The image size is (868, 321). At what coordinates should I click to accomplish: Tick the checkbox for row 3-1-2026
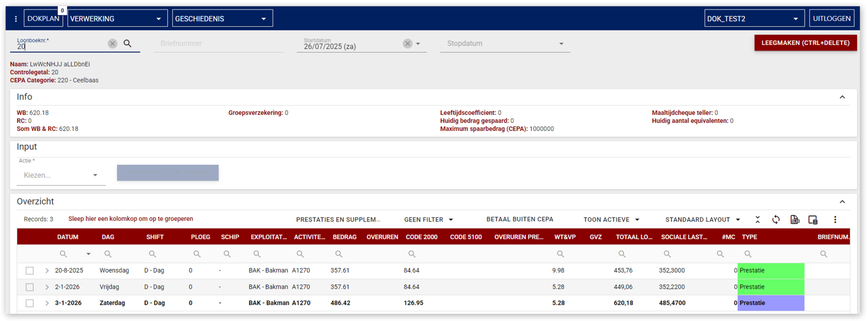(30, 303)
